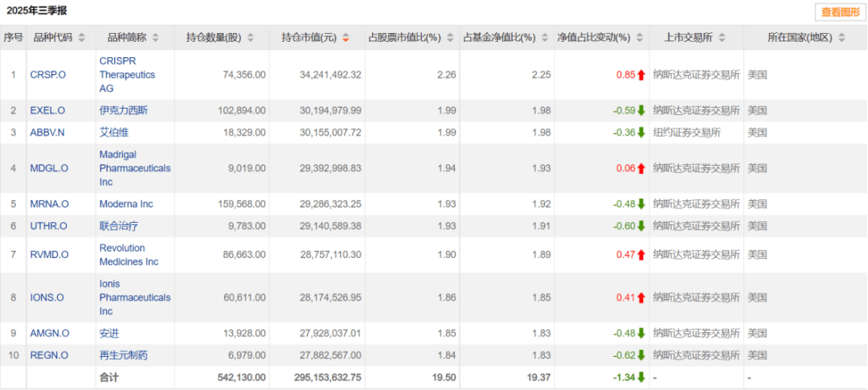Select holding quantity 159,568.00
This screenshot has height=390, width=868.
240,204
